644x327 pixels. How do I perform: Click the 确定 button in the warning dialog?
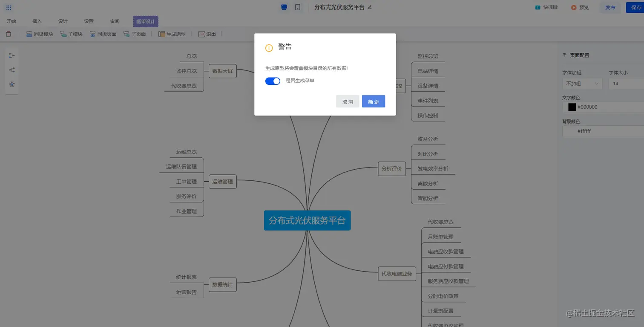pyautogui.click(x=373, y=101)
